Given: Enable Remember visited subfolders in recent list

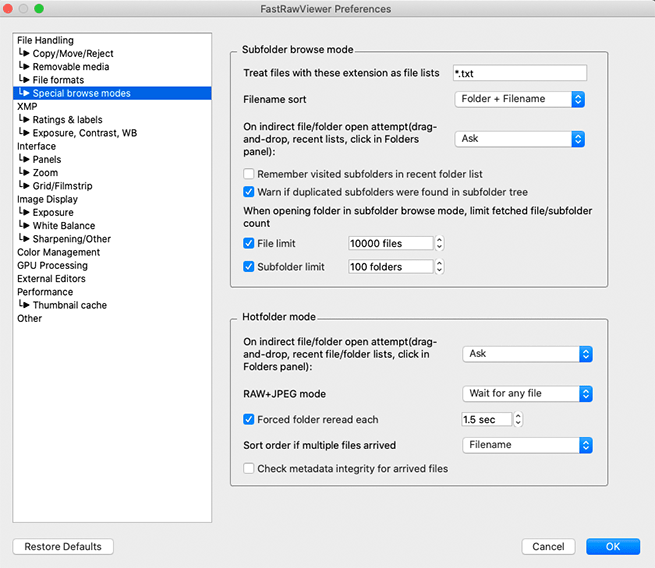Looking at the screenshot, I should [250, 174].
